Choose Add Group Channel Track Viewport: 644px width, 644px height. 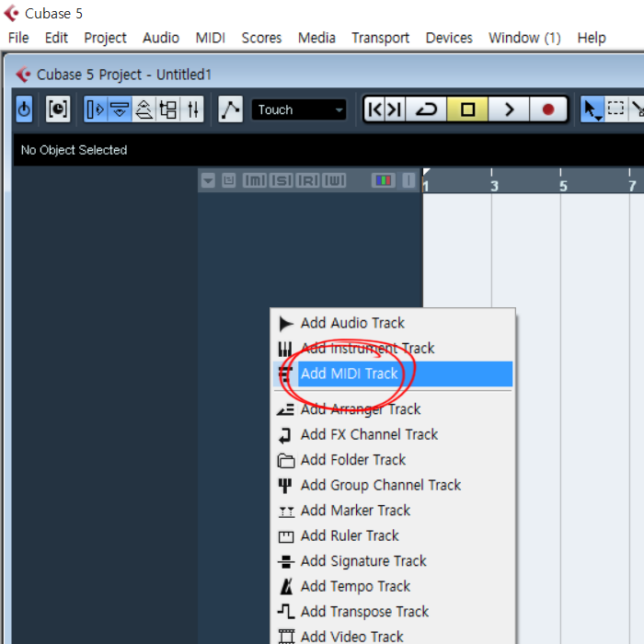tap(393, 485)
